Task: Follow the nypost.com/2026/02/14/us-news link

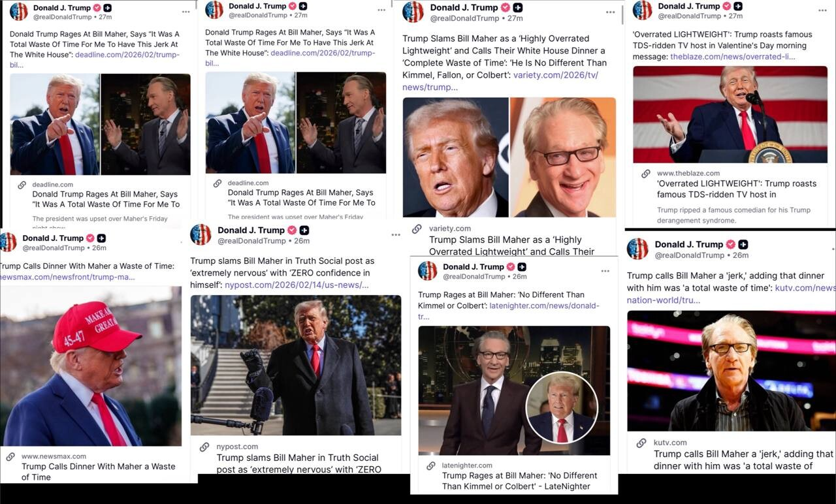Action: click(x=297, y=285)
